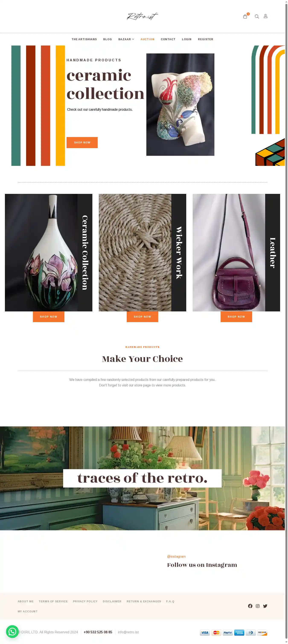288x644 pixels.
Task: Go to The Artishians page
Action: tap(84, 39)
